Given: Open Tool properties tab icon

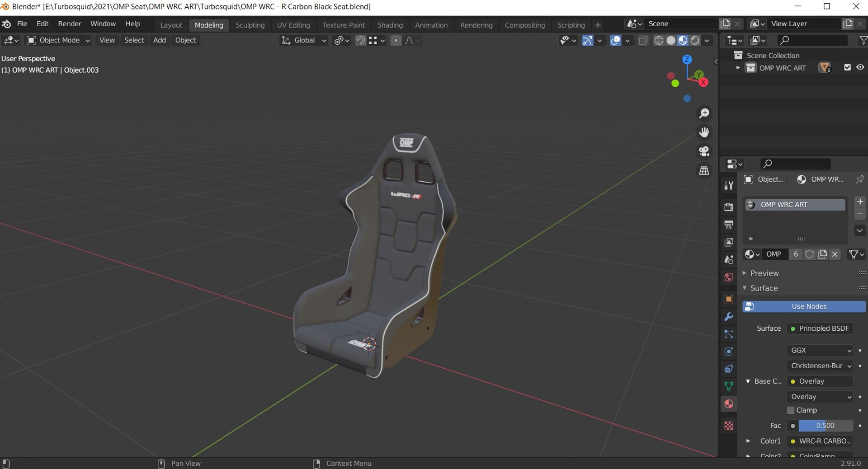Looking at the screenshot, I should coord(729,185).
